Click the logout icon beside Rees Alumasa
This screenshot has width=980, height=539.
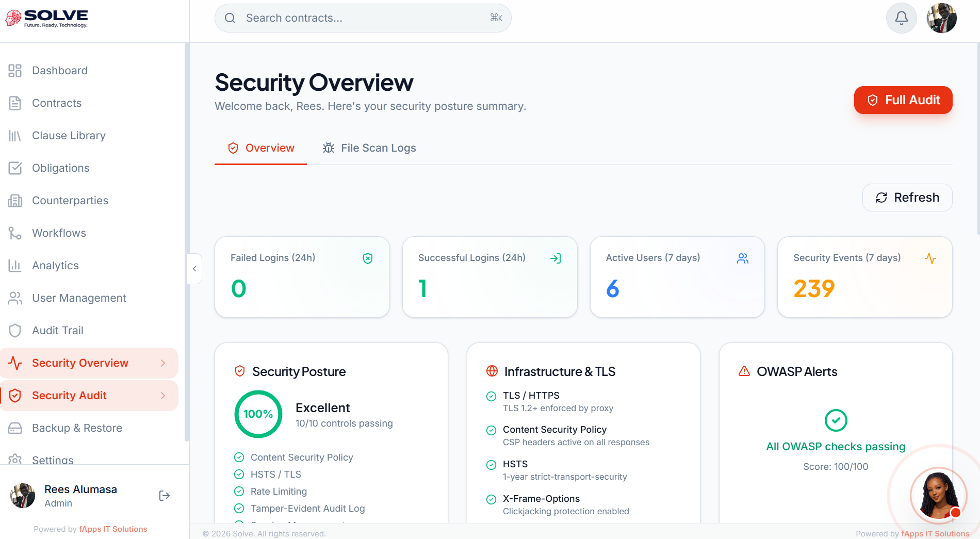point(165,496)
